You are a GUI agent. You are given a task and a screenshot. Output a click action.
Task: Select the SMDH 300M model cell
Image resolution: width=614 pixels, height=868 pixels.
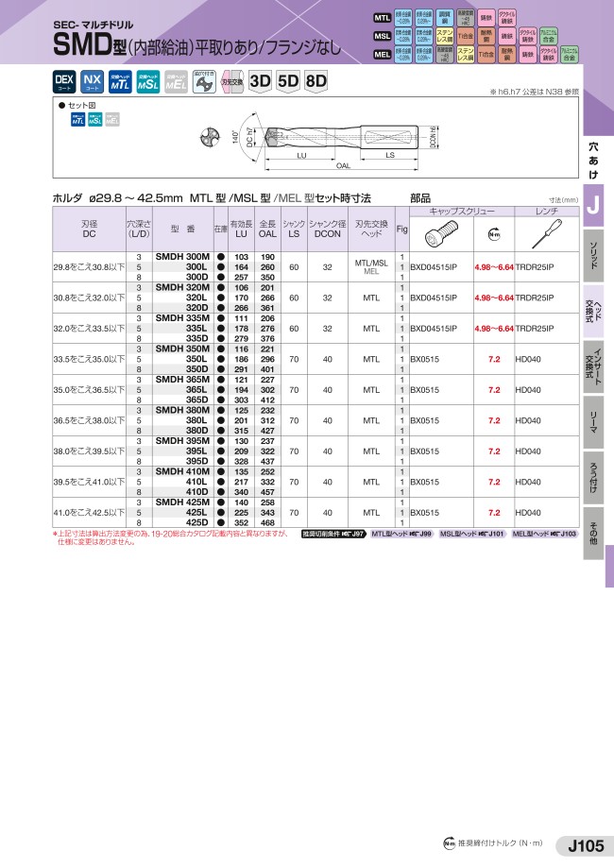click(x=182, y=257)
